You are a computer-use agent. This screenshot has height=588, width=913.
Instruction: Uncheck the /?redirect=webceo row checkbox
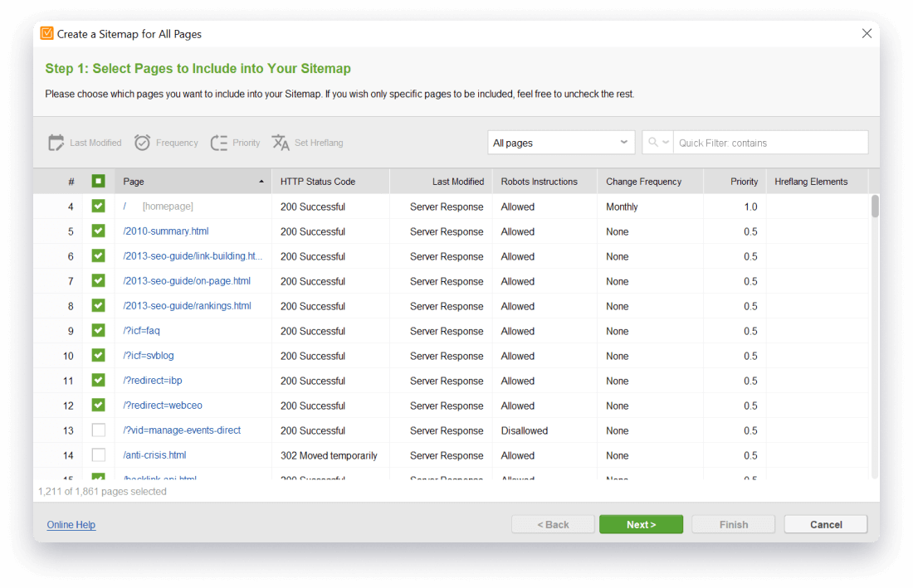99,406
